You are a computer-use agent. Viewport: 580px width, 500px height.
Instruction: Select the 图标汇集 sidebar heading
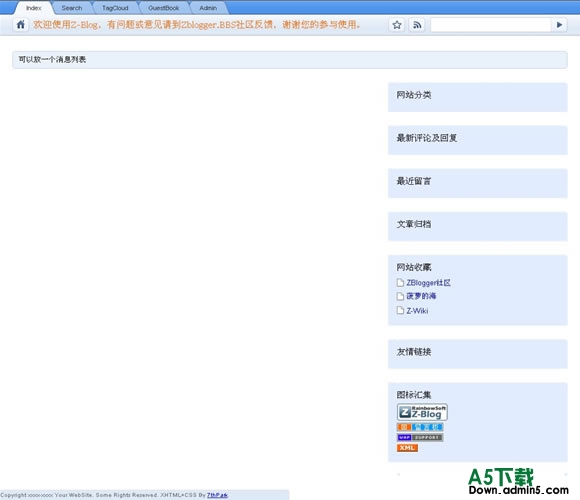(414, 395)
